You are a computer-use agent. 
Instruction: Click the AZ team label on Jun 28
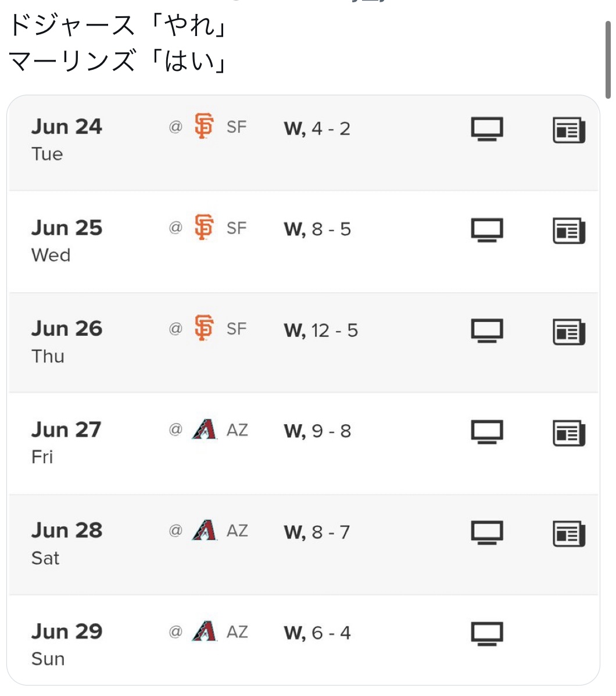[x=237, y=530]
